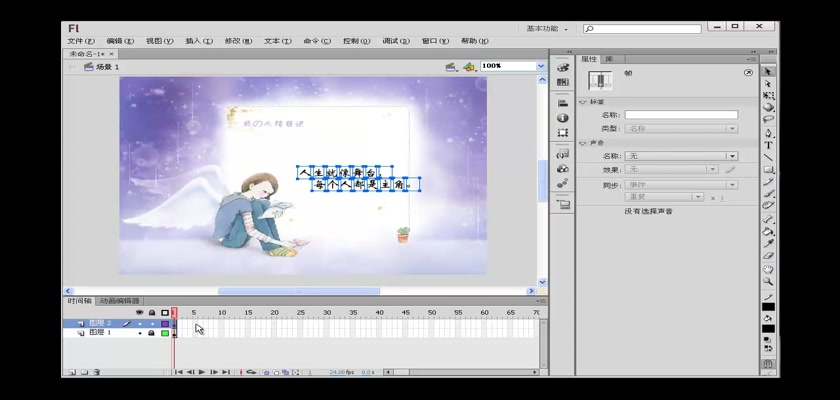Select the Free Transform tool

coord(768,95)
